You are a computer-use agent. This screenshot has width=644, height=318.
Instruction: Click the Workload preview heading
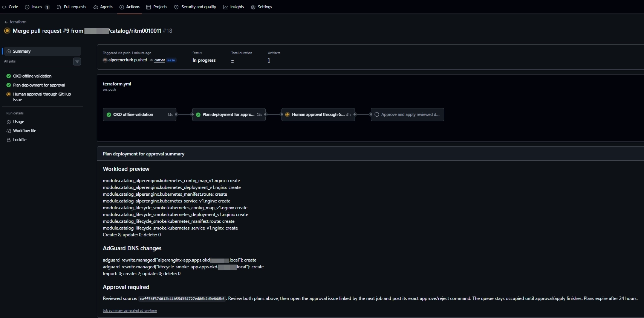[x=126, y=169]
